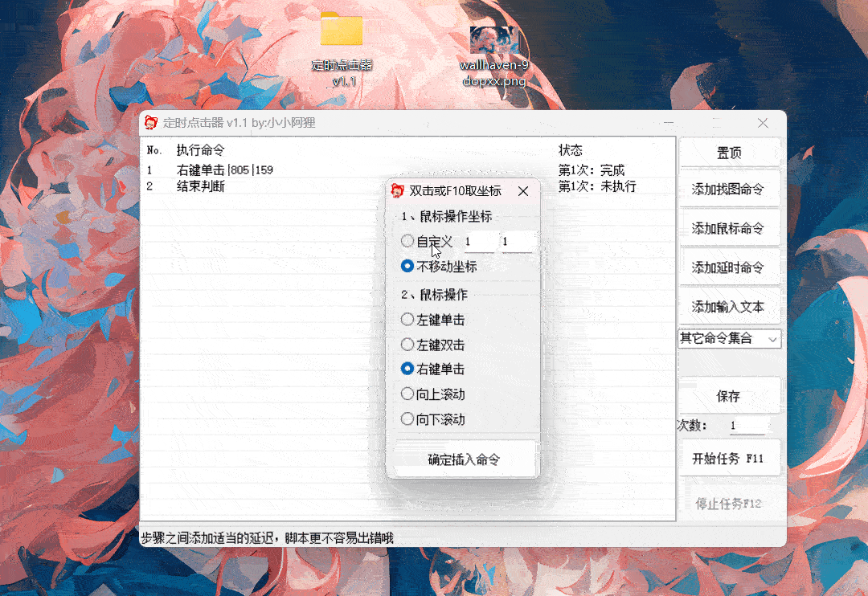Click the first custom coordinate input field

[480, 242]
